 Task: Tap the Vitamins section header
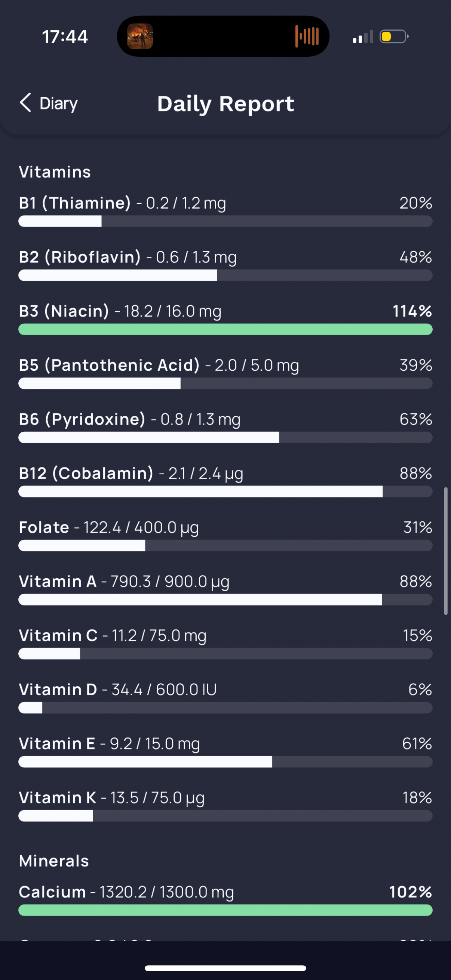pyautogui.click(x=55, y=172)
